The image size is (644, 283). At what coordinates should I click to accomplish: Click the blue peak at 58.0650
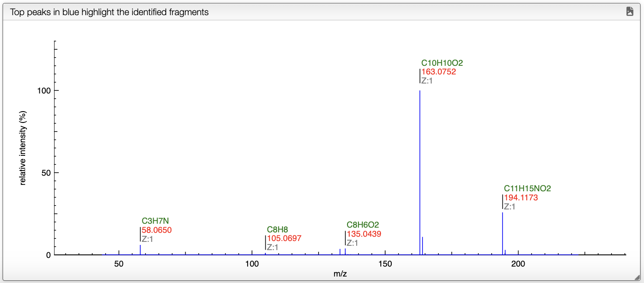[x=140, y=250]
